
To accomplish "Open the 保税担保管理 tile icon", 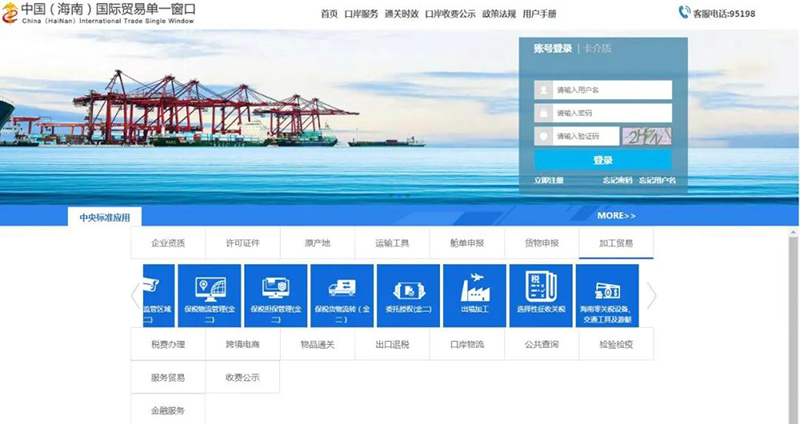I will click(275, 295).
